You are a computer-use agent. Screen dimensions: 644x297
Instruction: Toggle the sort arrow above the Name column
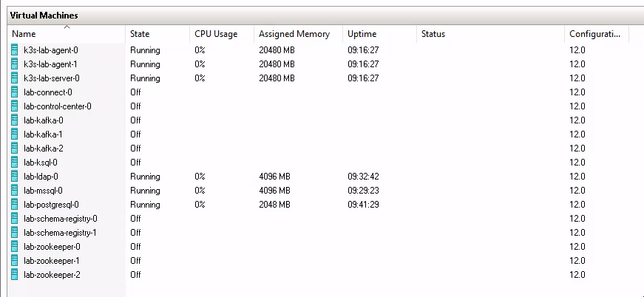pos(67,27)
